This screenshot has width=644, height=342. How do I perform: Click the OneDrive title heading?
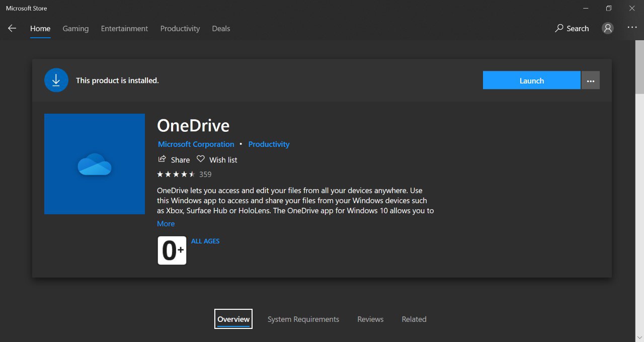[193, 125]
